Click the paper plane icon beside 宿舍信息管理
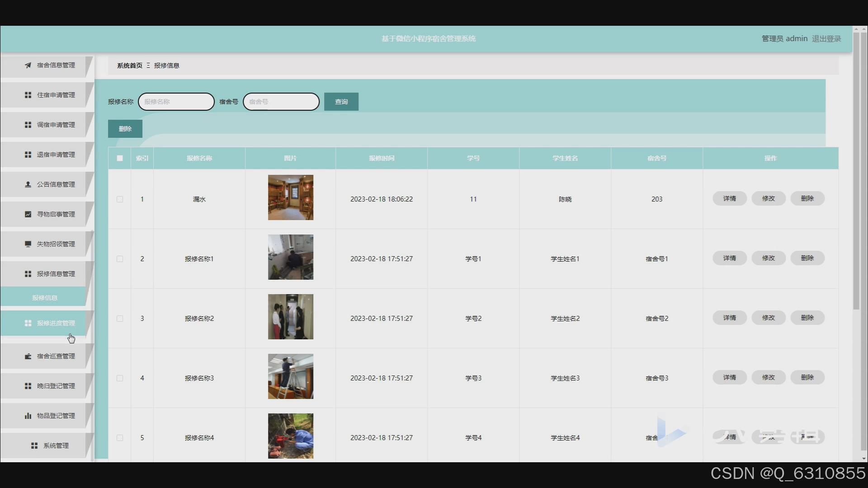This screenshot has height=488, width=868. tap(28, 65)
